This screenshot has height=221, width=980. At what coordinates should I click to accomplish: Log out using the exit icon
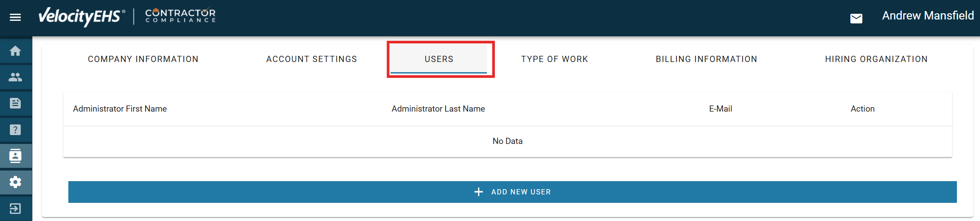coord(16,208)
